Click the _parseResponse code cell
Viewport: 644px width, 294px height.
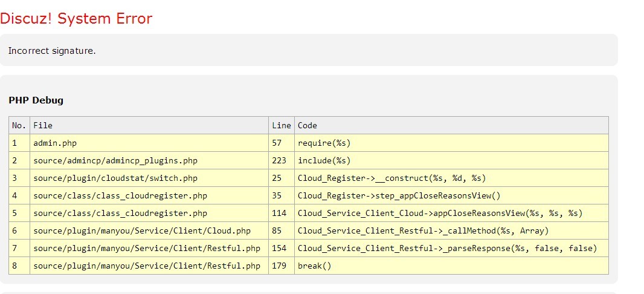coord(447,248)
